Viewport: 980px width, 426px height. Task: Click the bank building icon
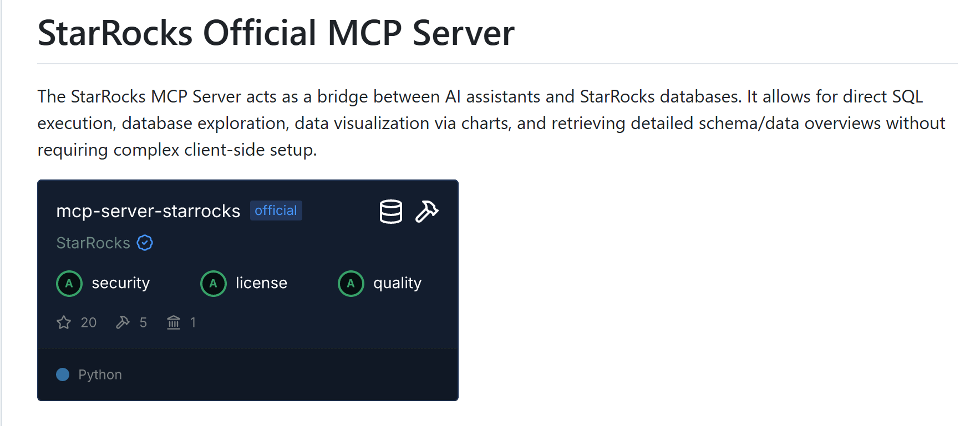[x=174, y=322]
